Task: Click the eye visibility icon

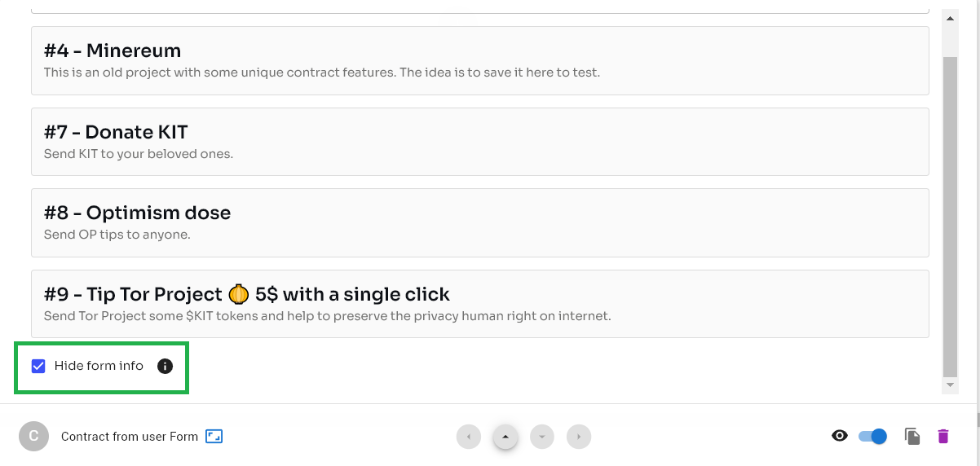Action: pyautogui.click(x=839, y=437)
